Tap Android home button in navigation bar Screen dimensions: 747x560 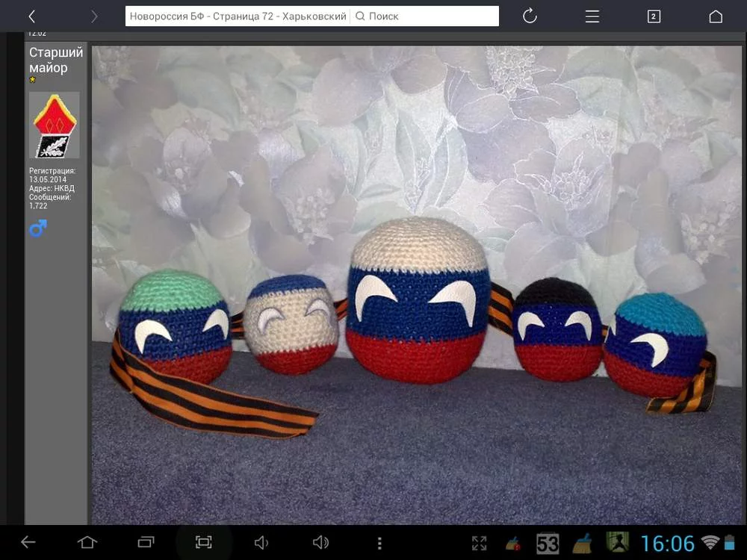coord(87,542)
